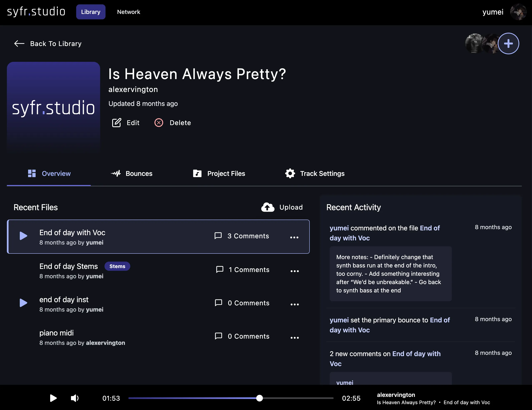
Task: Click alexervington in the player bar
Action: click(x=396, y=395)
